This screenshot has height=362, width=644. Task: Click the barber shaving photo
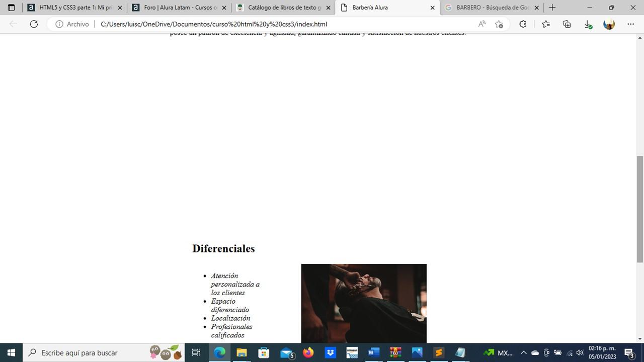(364, 303)
